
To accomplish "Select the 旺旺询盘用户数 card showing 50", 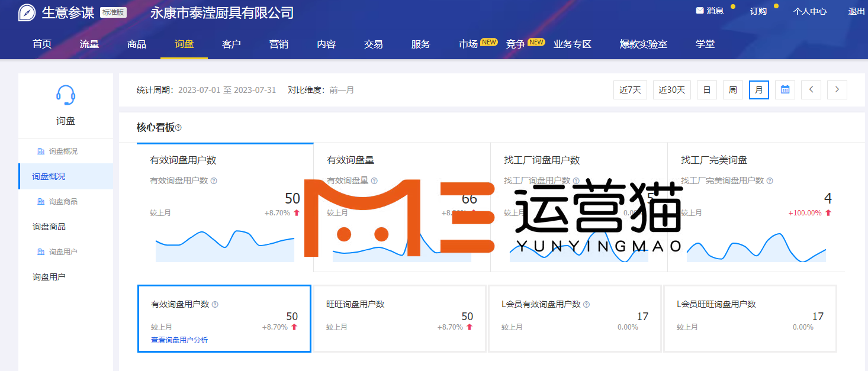I will click(400, 319).
